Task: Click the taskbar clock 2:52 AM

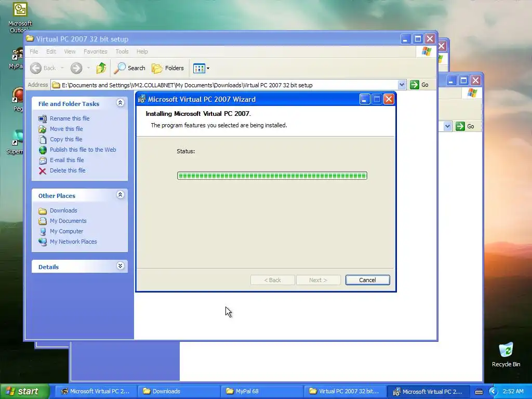Action: (513, 392)
